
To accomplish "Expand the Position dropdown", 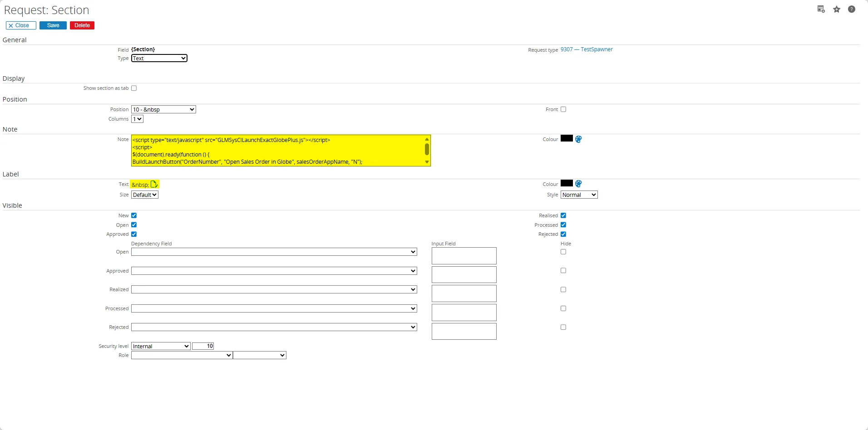I will click(x=163, y=109).
